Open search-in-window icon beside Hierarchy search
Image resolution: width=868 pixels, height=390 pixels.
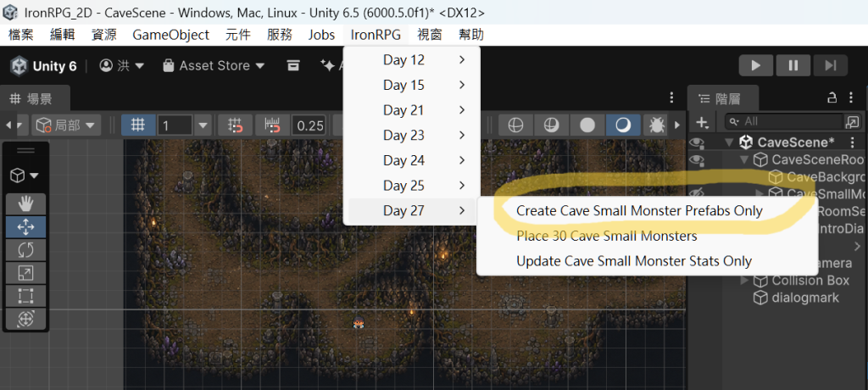pos(851,121)
